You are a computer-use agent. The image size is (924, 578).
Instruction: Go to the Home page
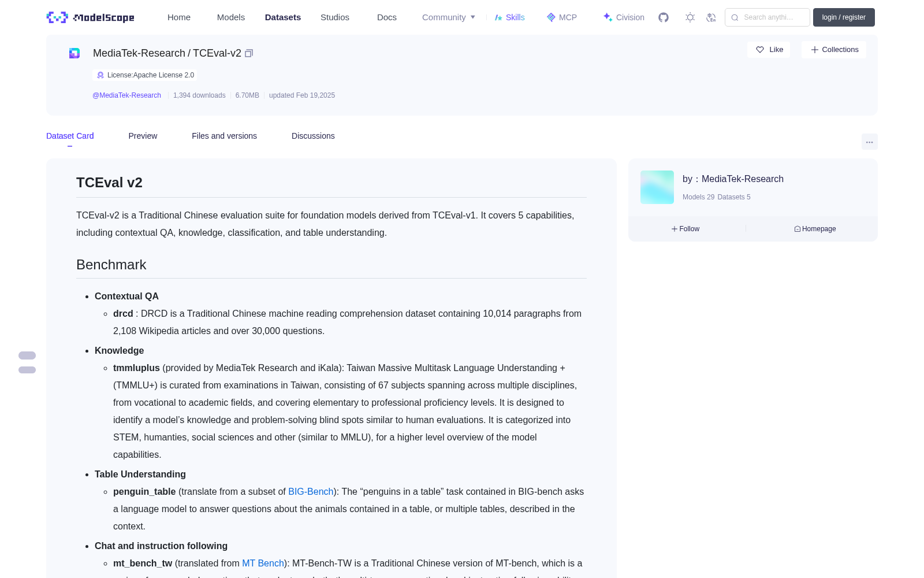click(x=179, y=17)
